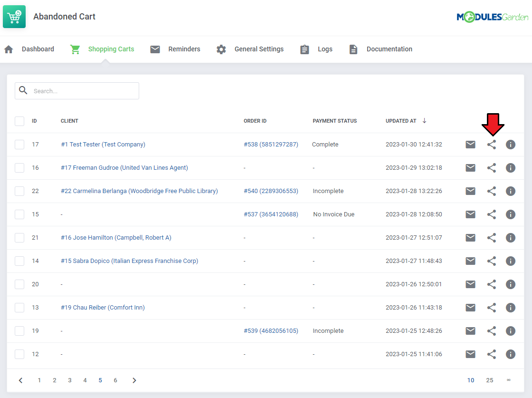Viewport: 532px width, 398px height.
Task: Go to page 3
Action: (69, 380)
